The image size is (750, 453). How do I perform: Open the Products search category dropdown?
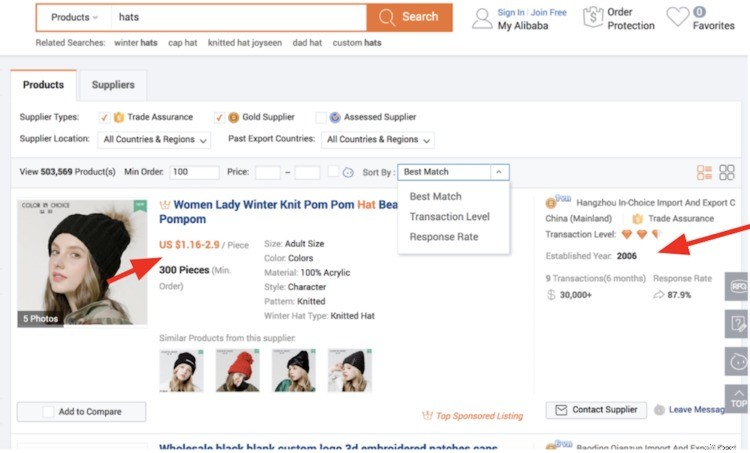pyautogui.click(x=74, y=17)
